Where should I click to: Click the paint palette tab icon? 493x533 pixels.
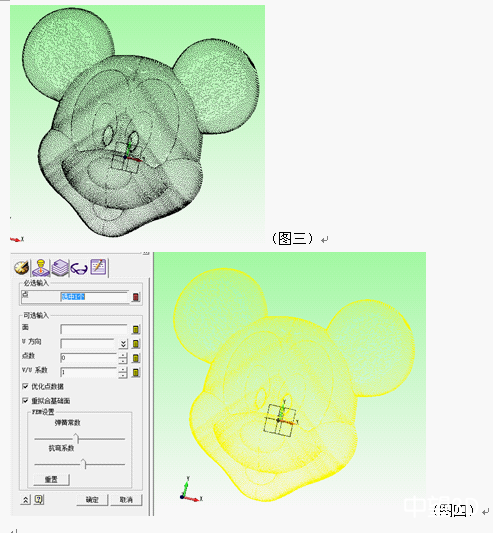tap(22, 268)
